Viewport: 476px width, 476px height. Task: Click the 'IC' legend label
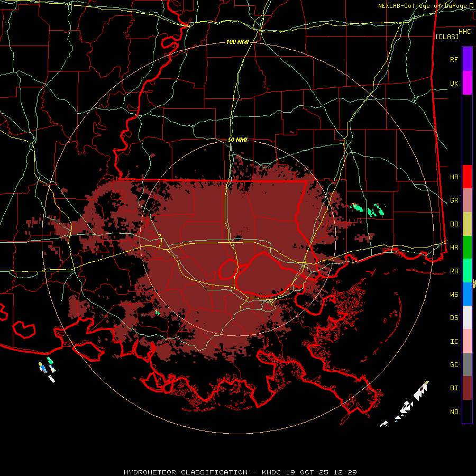pos(454,342)
